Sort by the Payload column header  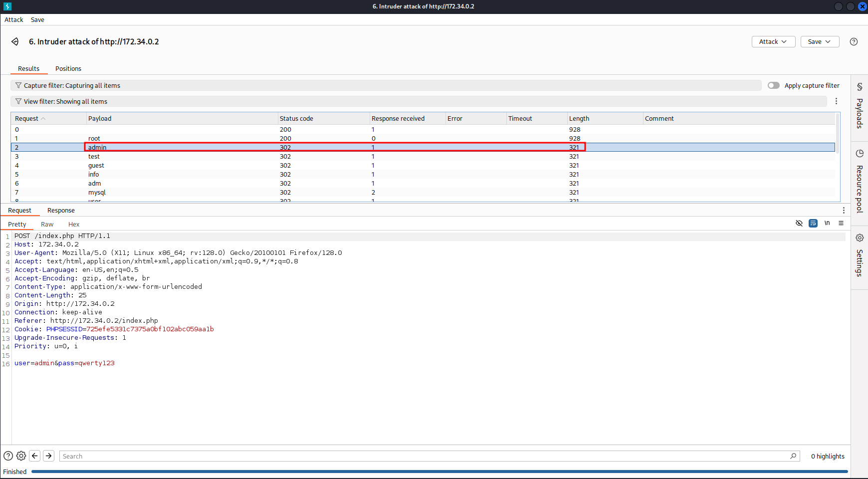tap(182, 119)
